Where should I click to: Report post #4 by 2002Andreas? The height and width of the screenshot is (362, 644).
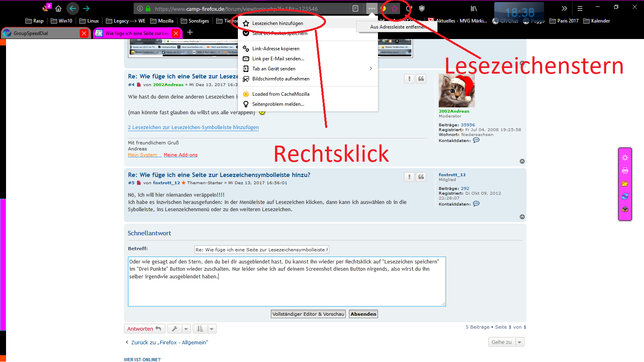409,79
